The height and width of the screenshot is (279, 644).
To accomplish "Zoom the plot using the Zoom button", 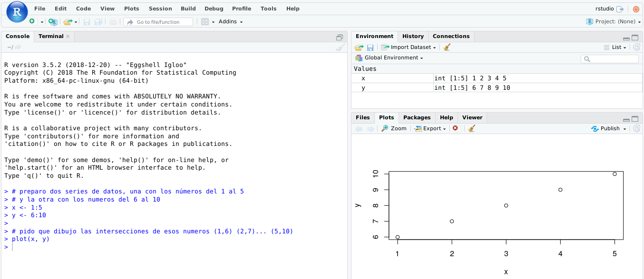I will point(393,128).
